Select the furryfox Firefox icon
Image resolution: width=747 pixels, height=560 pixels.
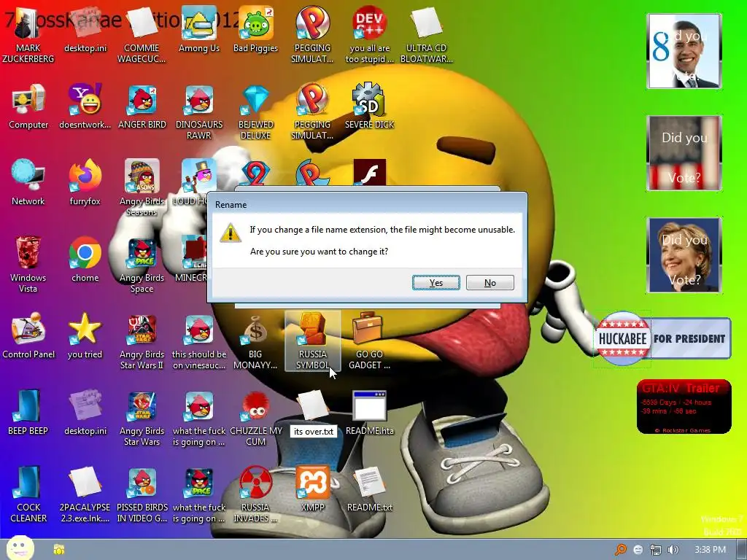[x=85, y=183]
